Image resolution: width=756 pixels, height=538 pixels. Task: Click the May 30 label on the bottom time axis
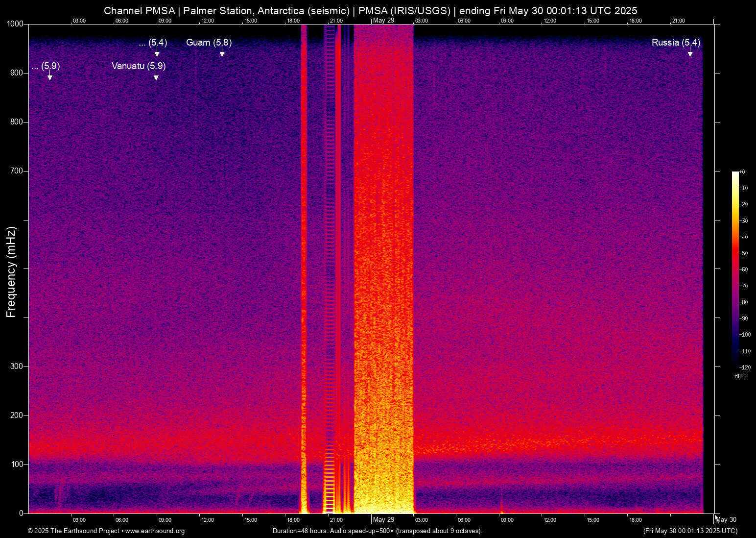coord(726,520)
